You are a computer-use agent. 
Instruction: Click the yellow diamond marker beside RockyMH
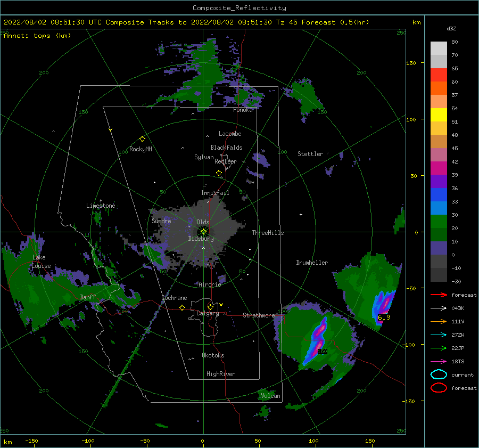tap(142, 139)
